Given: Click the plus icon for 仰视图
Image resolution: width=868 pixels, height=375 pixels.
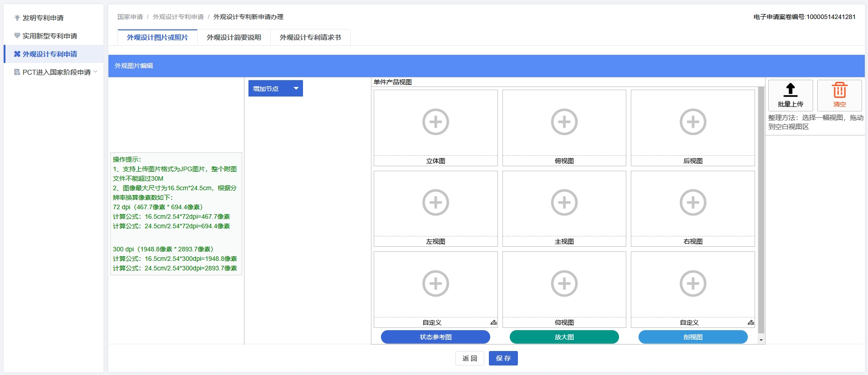Looking at the screenshot, I should pyautogui.click(x=564, y=284).
